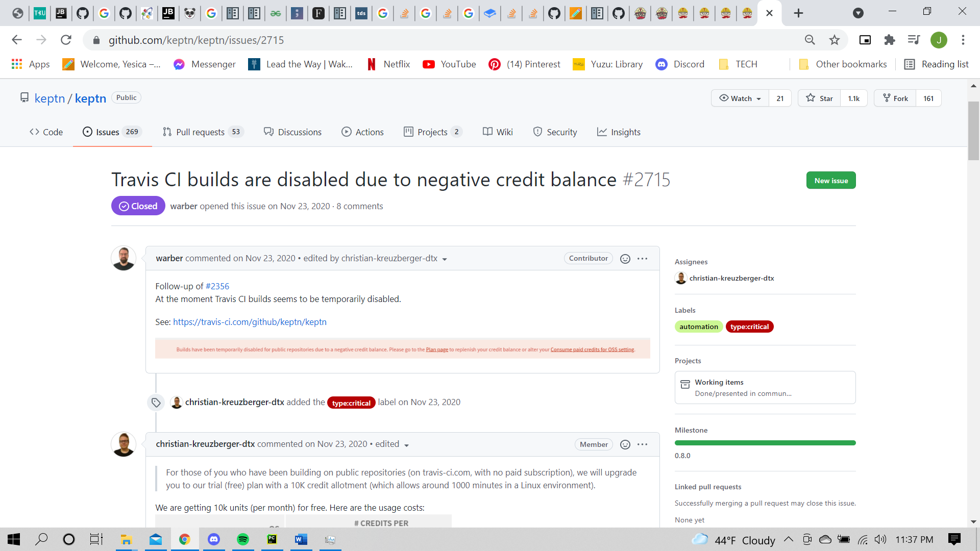Click warber's avatar beside the first comment
This screenshot has width=980, height=551.
click(x=124, y=258)
